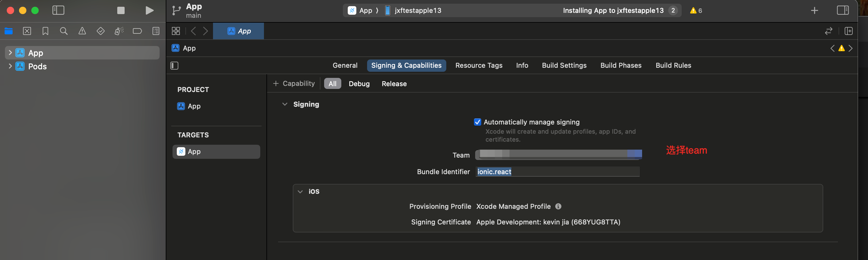Screen dimensions: 868x260
Task: Open the Find navigator magnifier icon
Action: [63, 31]
